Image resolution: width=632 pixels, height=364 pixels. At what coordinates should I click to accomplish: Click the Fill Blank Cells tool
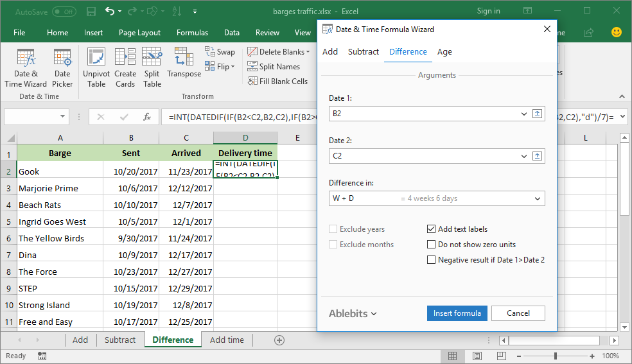[277, 82]
